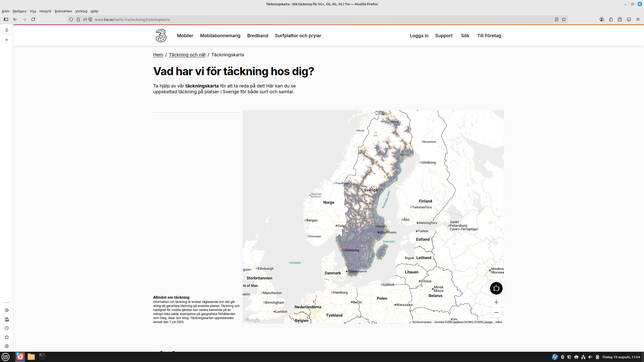This screenshot has width=644, height=362.
Task: Open Surfplattor och prylar navigation item
Action: tap(298, 36)
